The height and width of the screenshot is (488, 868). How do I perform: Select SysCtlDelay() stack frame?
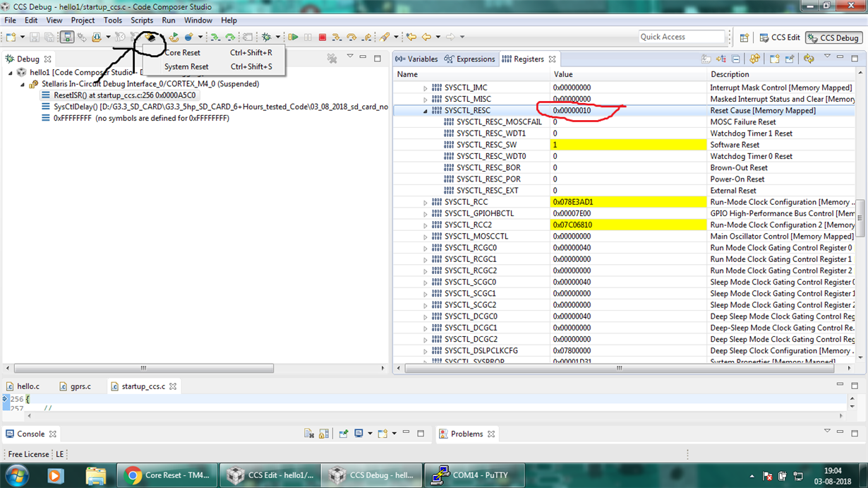click(221, 107)
